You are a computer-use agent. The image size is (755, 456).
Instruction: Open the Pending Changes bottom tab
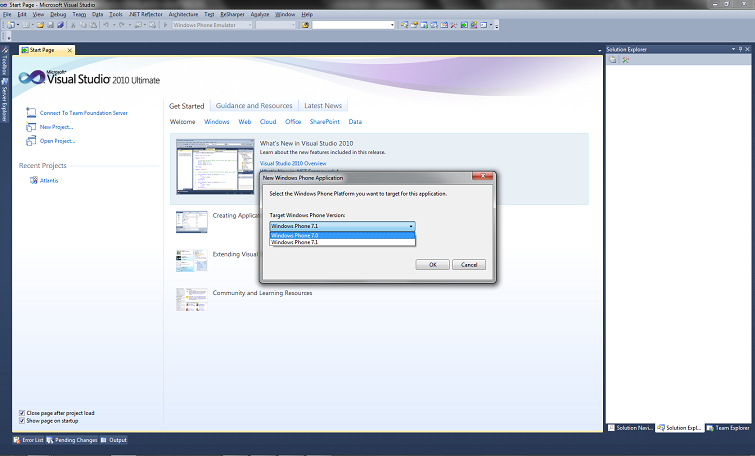[x=72, y=440]
